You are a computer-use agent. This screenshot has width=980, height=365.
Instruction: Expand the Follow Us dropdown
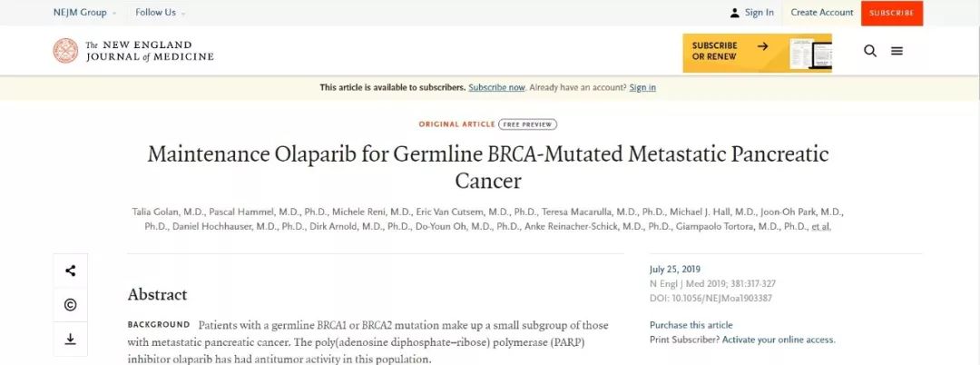tap(160, 13)
